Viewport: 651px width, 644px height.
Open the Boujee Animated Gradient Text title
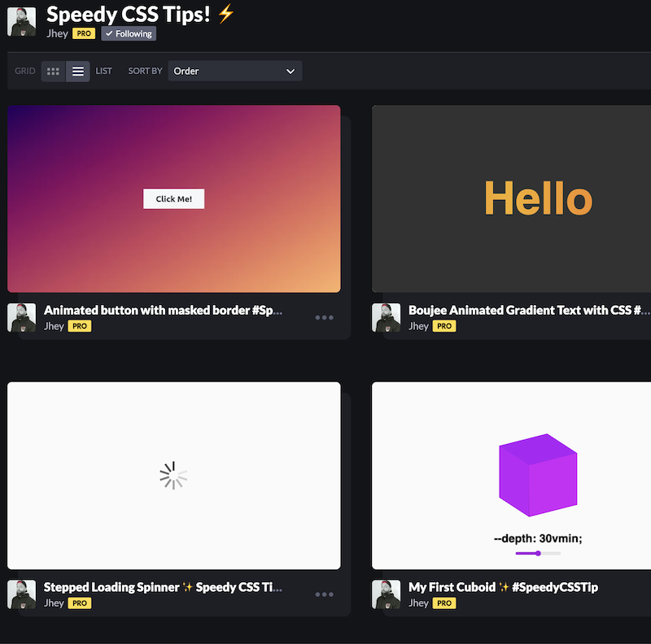(x=529, y=311)
